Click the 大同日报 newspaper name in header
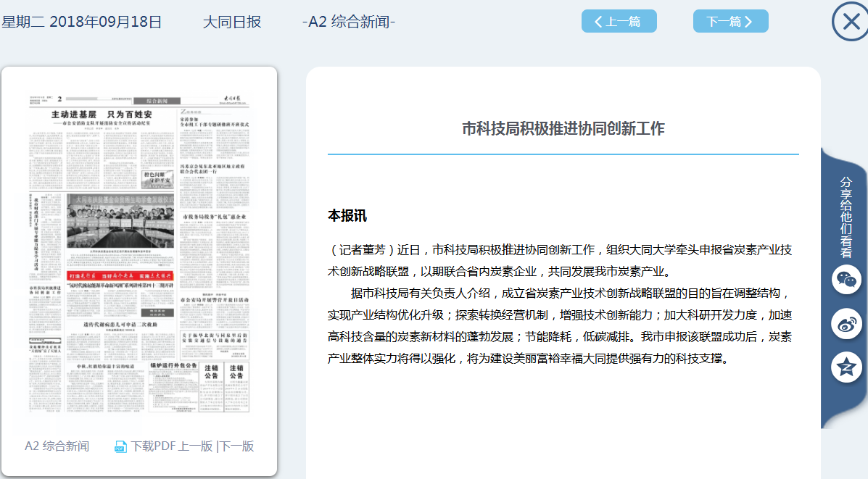The width and height of the screenshot is (868, 479). coord(232,22)
